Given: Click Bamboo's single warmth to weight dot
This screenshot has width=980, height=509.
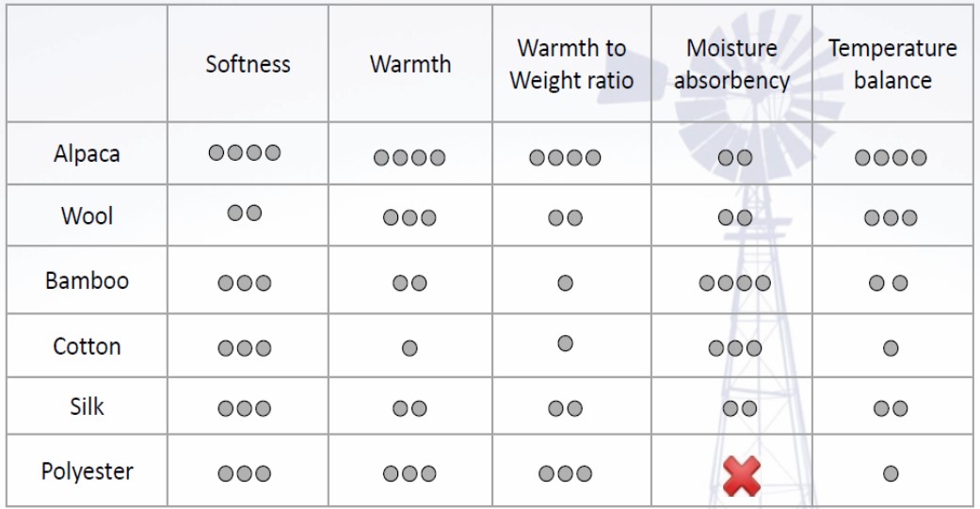Looking at the screenshot, I should (565, 282).
